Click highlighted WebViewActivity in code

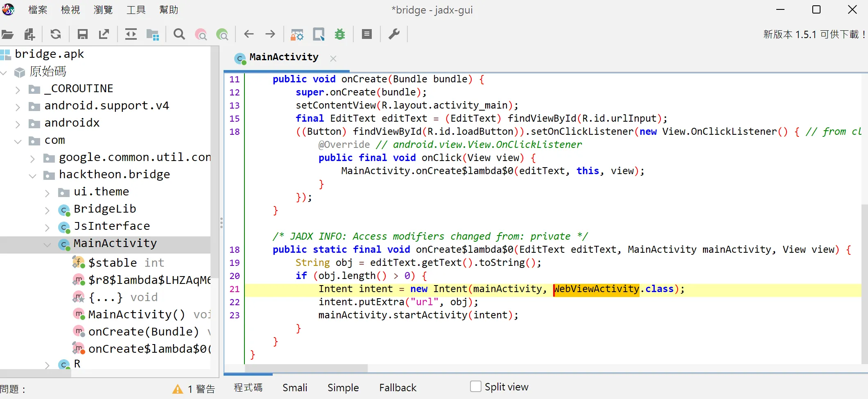pyautogui.click(x=596, y=289)
